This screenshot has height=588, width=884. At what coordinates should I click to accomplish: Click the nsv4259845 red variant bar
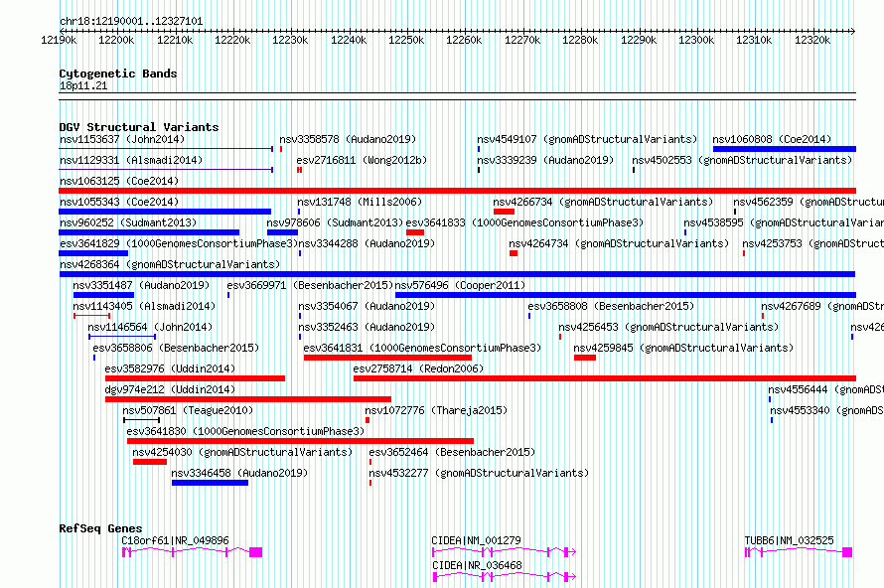tap(585, 358)
